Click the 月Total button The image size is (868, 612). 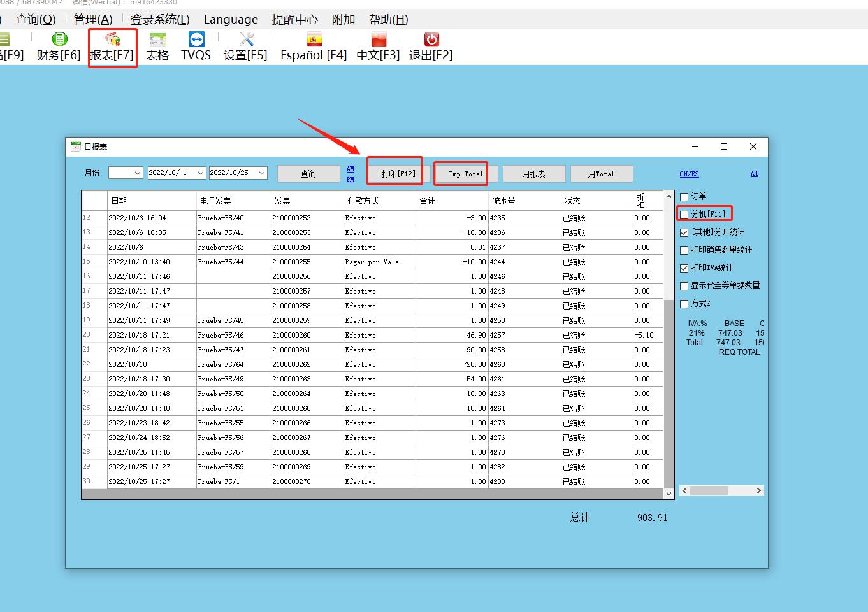click(x=602, y=174)
